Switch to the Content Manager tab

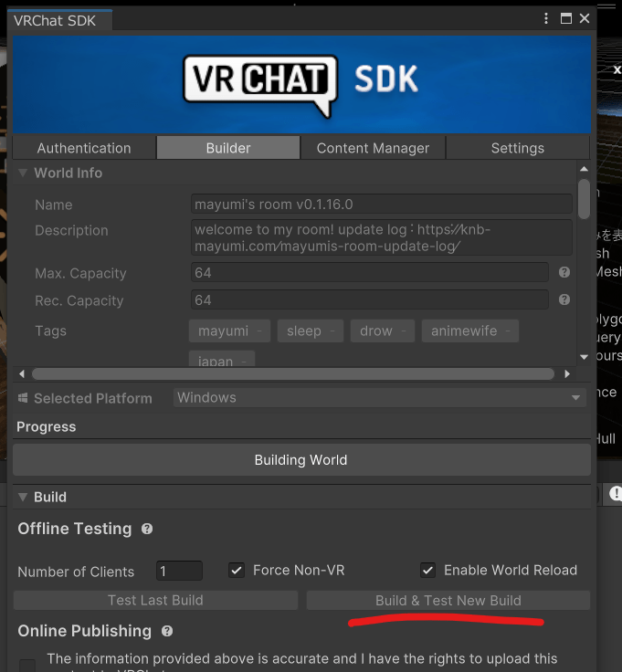click(x=373, y=148)
